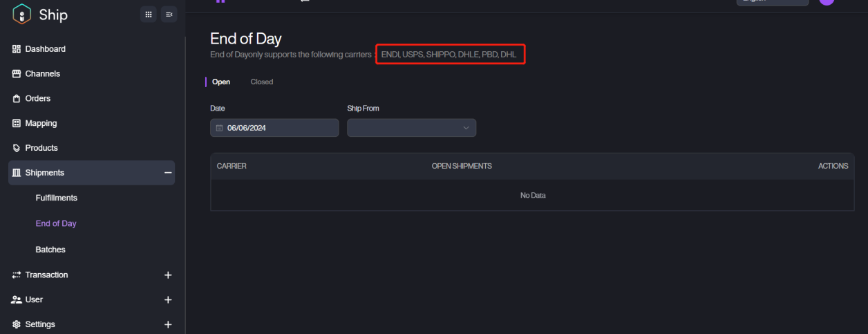
Task: Expand the Settings plus sign
Action: (167, 324)
